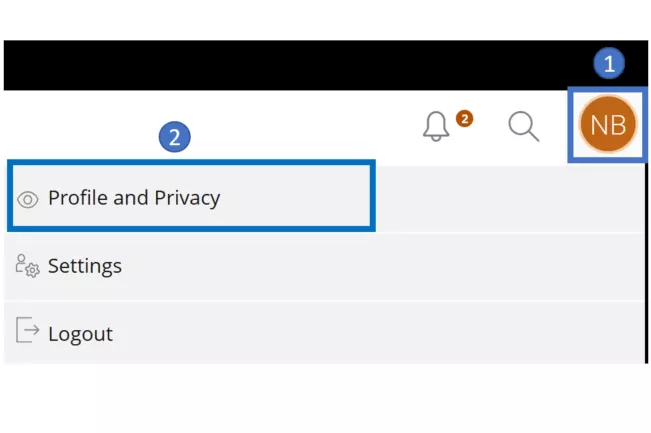651x433 pixels.
Task: Select Logout from the user menu
Action: pyautogui.click(x=80, y=334)
